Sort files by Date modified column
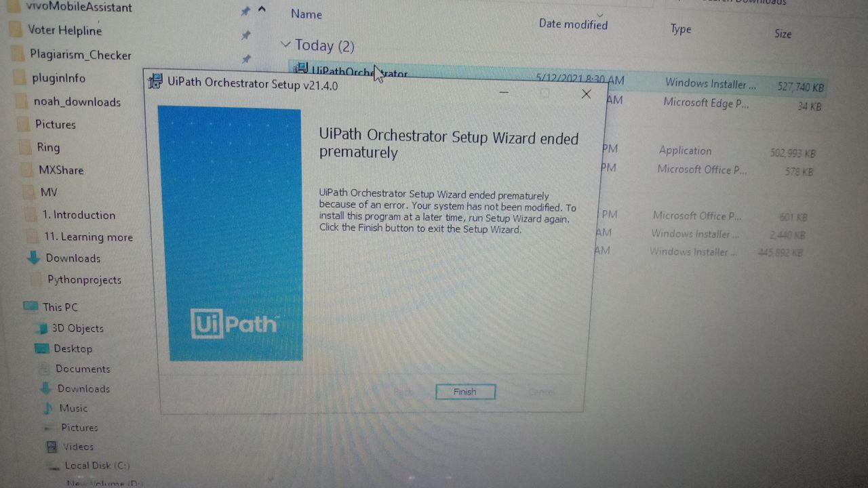868x488 pixels. (x=573, y=24)
